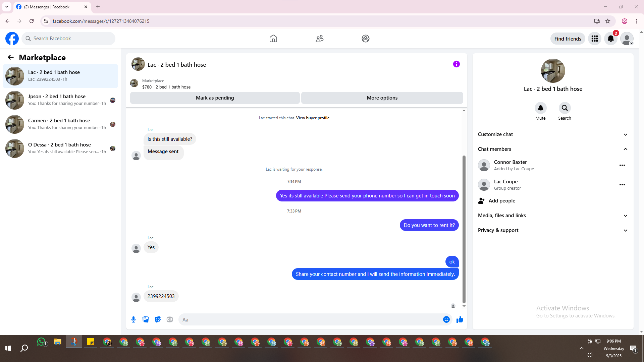Open the Facebook logo home link
Screen dimensions: 644x362
(12, 39)
